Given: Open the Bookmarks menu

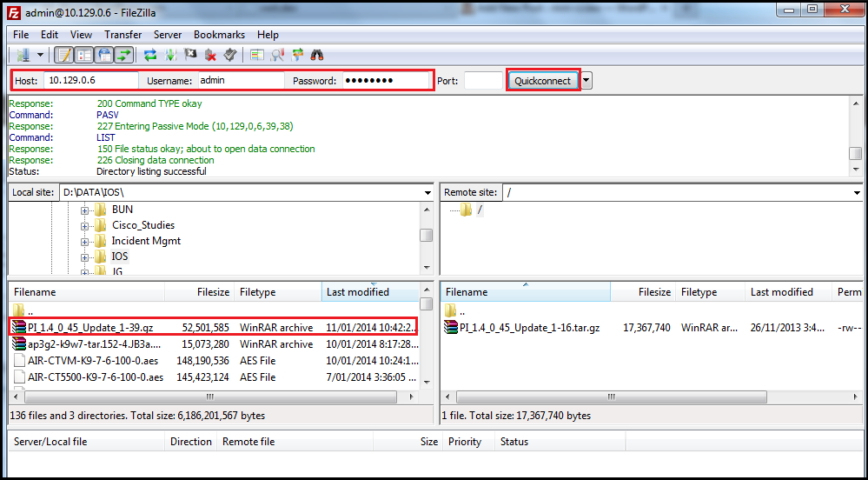Looking at the screenshot, I should 219,35.
